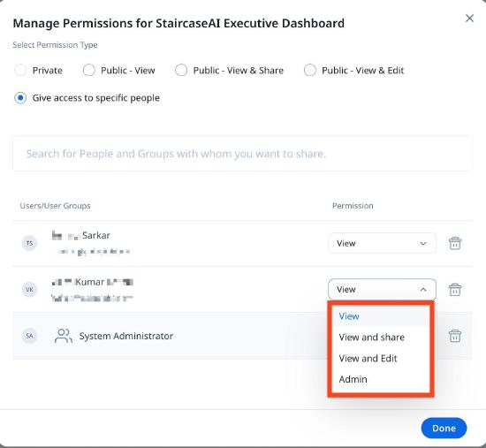486x448 pixels.
Task: Select Public - View radio option
Action: (88, 71)
